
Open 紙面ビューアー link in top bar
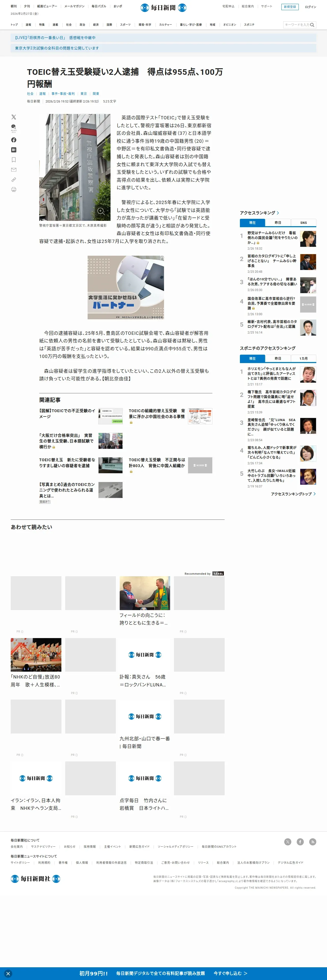click(x=47, y=6)
